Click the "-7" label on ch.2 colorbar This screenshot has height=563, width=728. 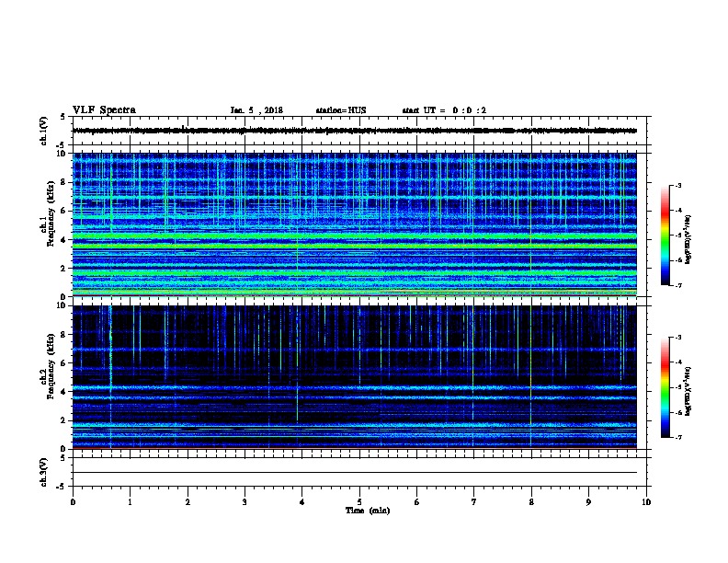coord(678,438)
